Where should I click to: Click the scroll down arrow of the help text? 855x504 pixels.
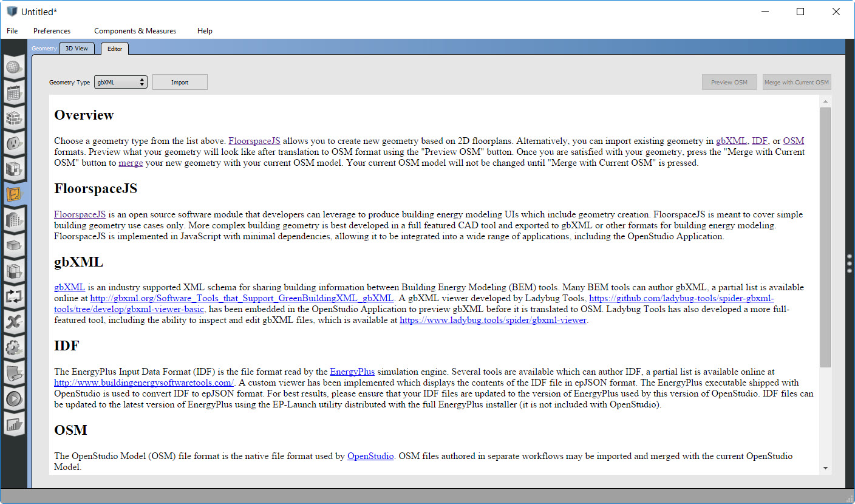point(825,468)
